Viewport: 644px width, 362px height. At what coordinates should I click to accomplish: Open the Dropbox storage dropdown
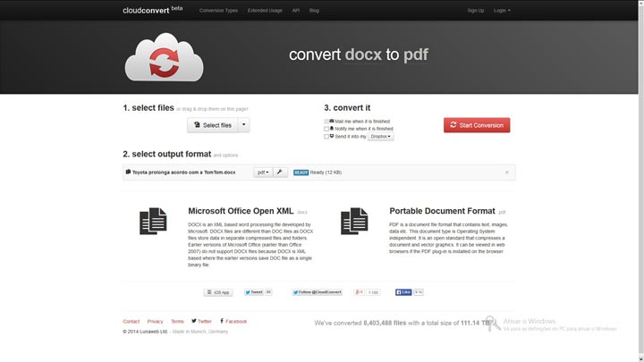[381, 136]
